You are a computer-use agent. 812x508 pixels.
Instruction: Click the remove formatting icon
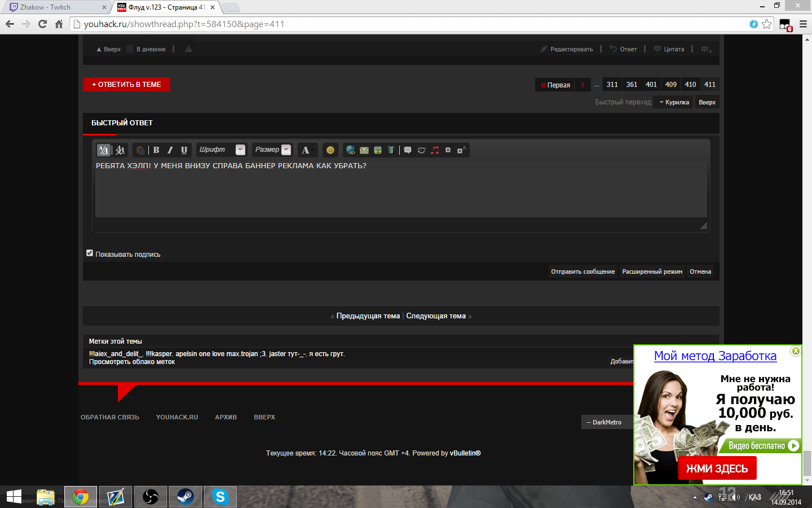[120, 150]
